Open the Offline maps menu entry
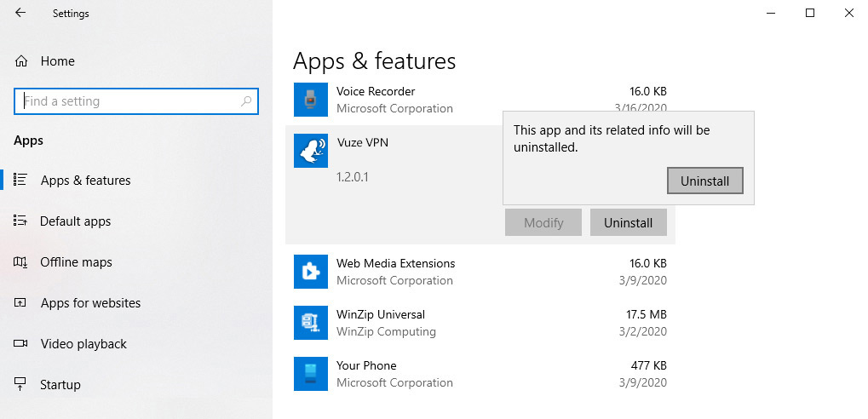Viewport: 868px width, 419px height. pyautogui.click(x=76, y=262)
